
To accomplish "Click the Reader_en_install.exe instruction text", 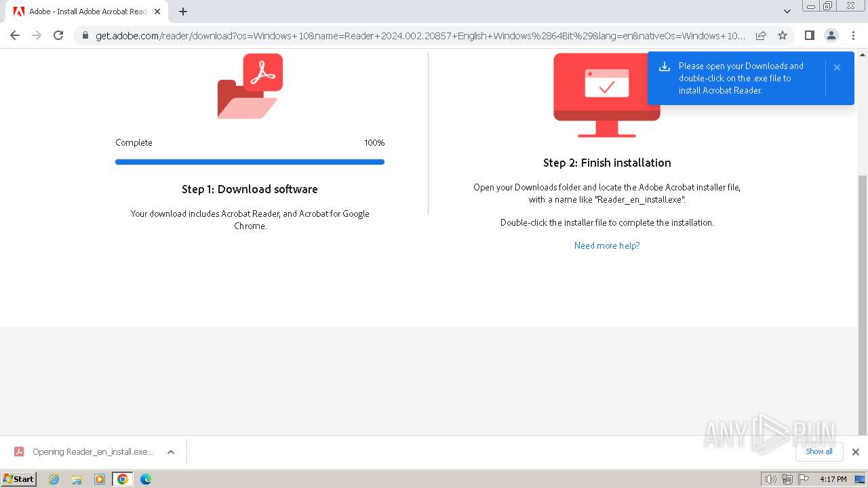I will [x=607, y=194].
